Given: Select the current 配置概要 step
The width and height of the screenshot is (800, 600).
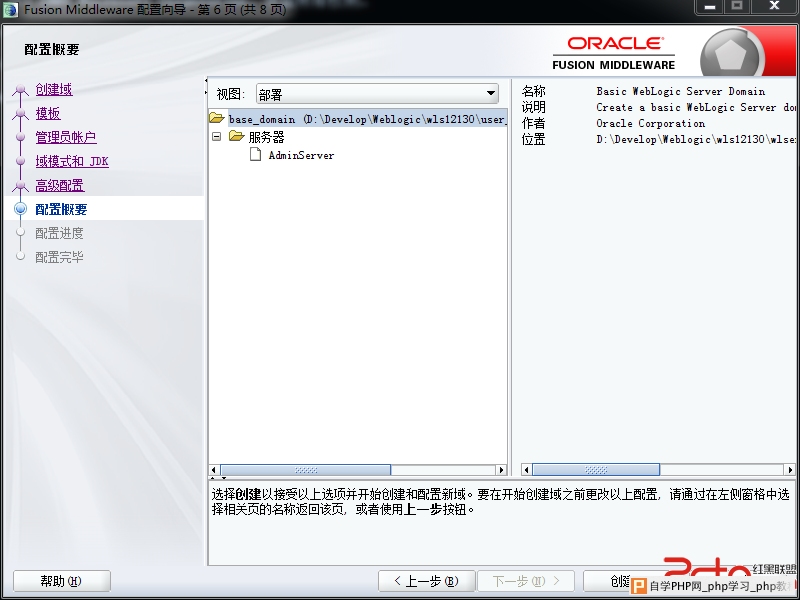Looking at the screenshot, I should (x=61, y=209).
